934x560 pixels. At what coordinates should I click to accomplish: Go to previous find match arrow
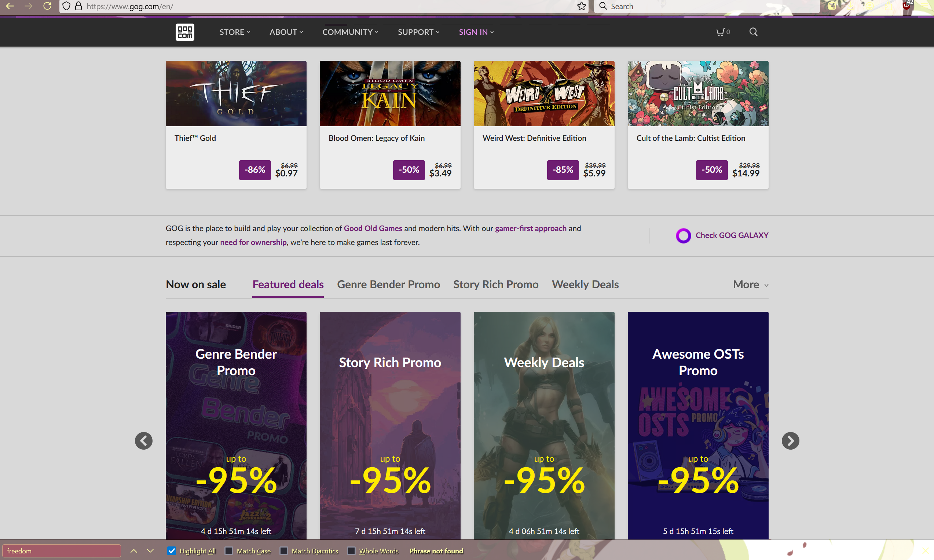coord(134,551)
